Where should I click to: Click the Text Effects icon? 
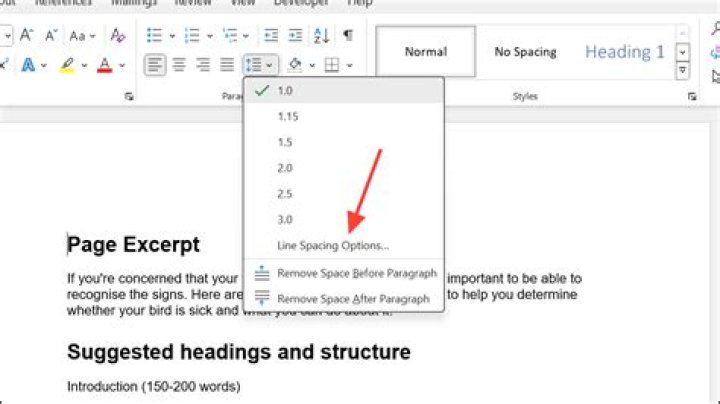(28, 66)
